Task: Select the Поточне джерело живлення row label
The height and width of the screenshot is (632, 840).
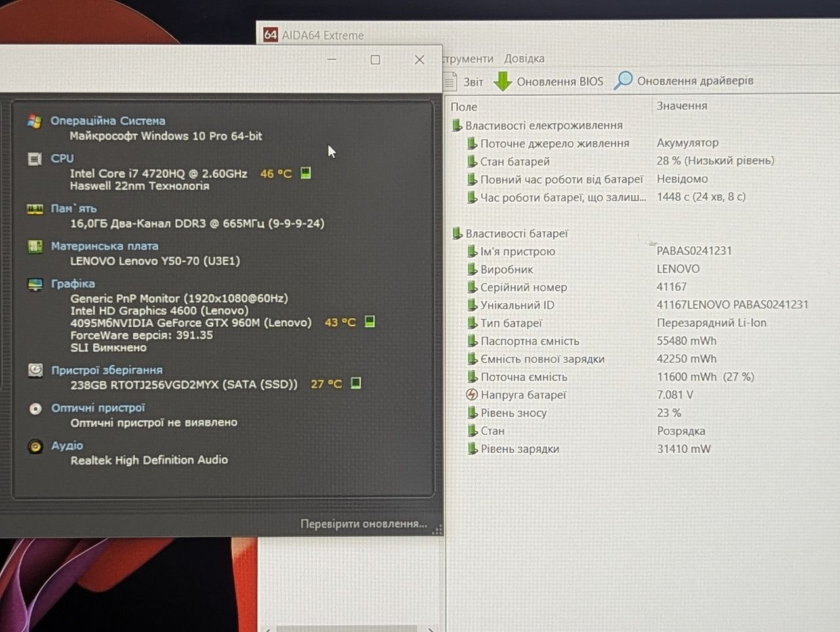Action: [x=555, y=143]
